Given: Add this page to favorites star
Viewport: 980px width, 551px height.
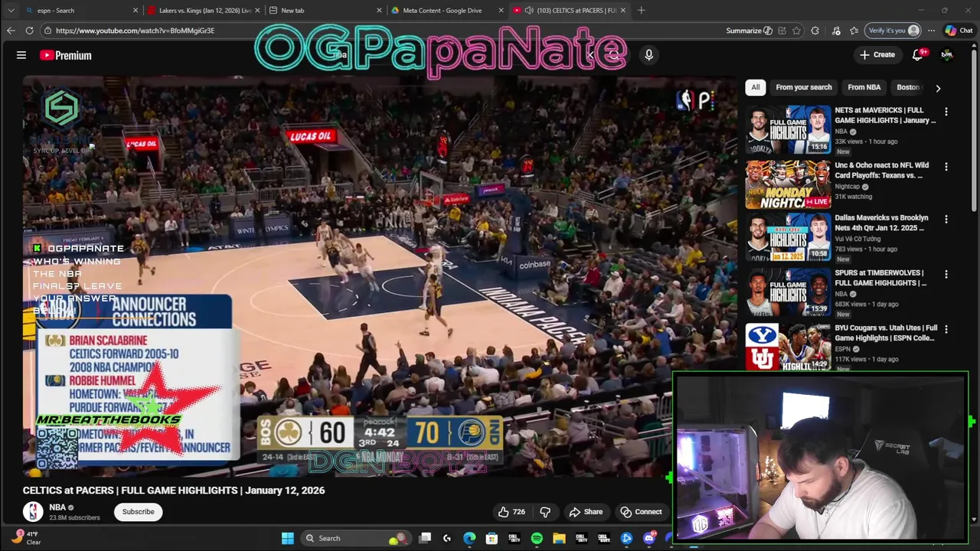Looking at the screenshot, I should pyautogui.click(x=797, y=31).
